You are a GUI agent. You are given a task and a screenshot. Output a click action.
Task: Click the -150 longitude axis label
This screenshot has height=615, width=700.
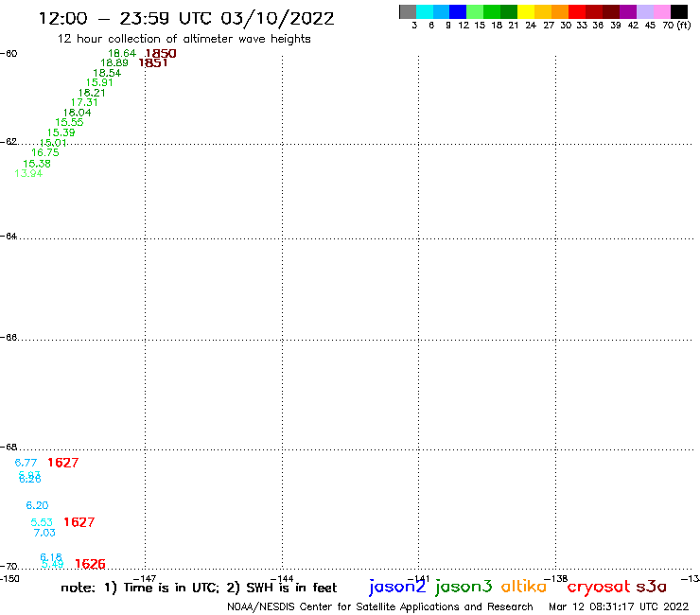click(x=9, y=579)
